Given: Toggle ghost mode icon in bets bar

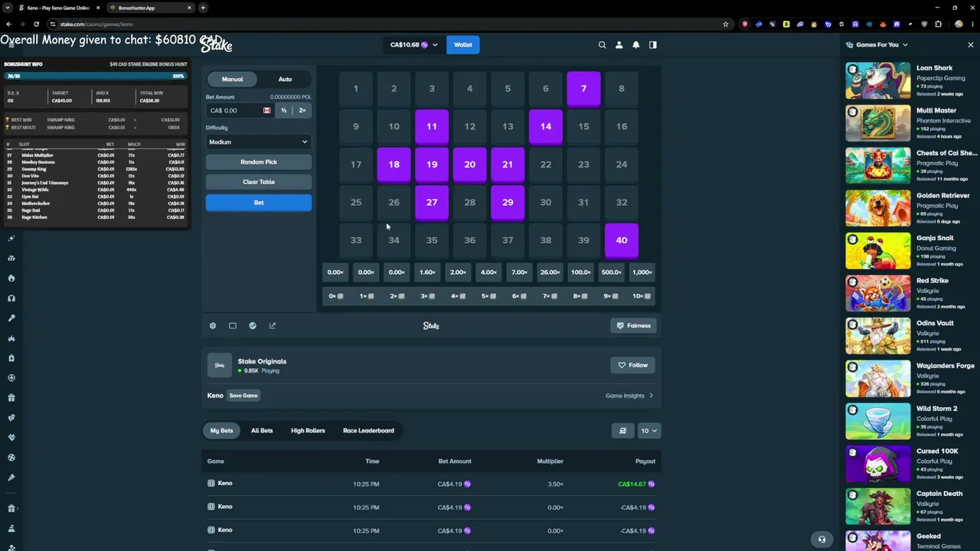Looking at the screenshot, I should (622, 431).
